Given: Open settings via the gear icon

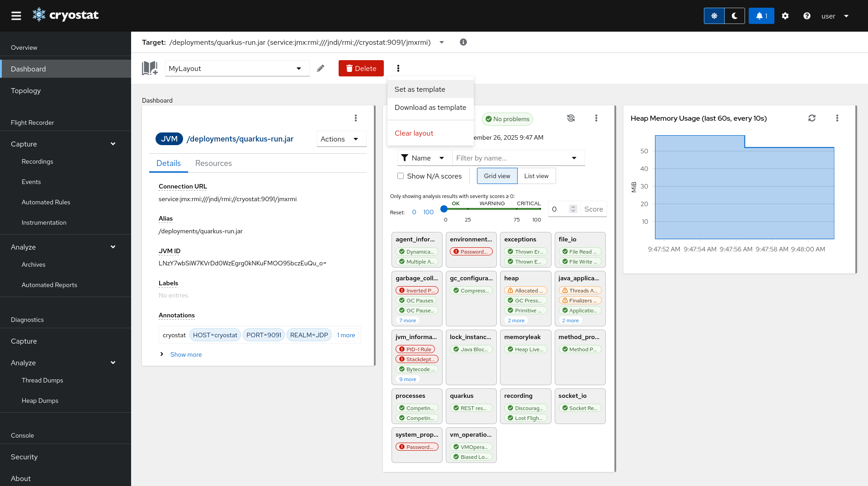Looking at the screenshot, I should (785, 16).
